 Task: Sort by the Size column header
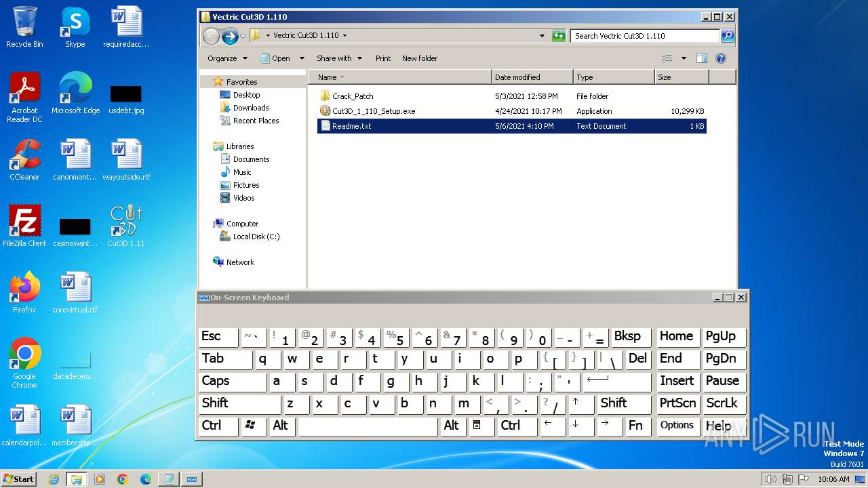[x=682, y=77]
